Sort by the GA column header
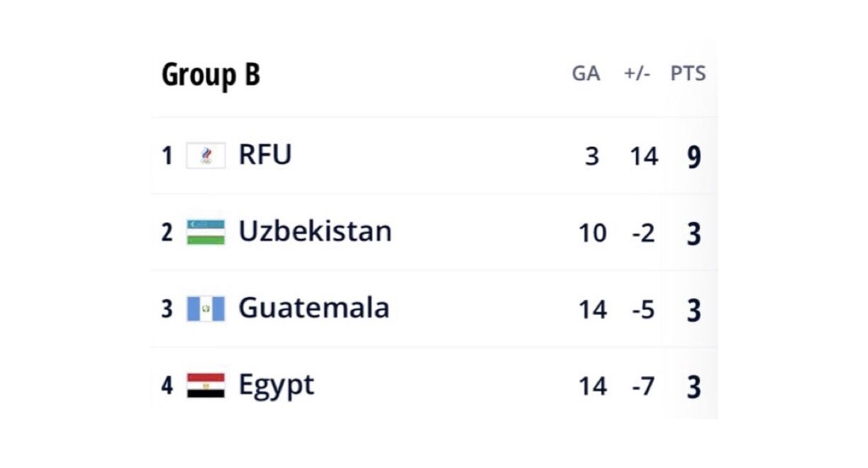The width and height of the screenshot is (868, 468). point(586,74)
